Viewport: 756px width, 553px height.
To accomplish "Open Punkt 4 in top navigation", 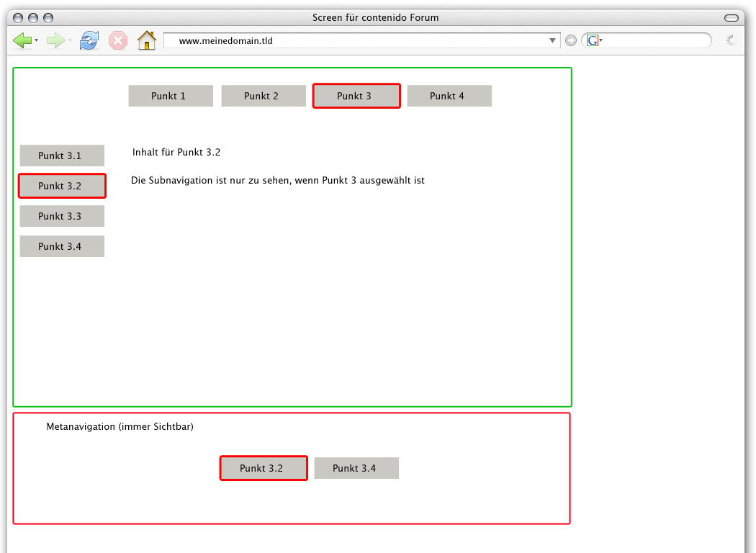I will point(449,96).
